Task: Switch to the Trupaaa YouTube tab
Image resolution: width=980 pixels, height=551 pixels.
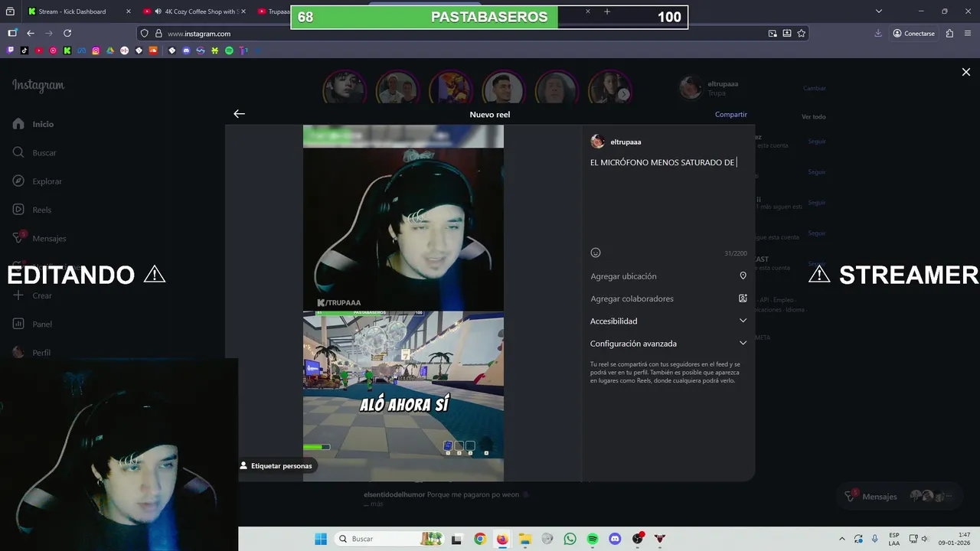Action: pyautogui.click(x=273, y=11)
